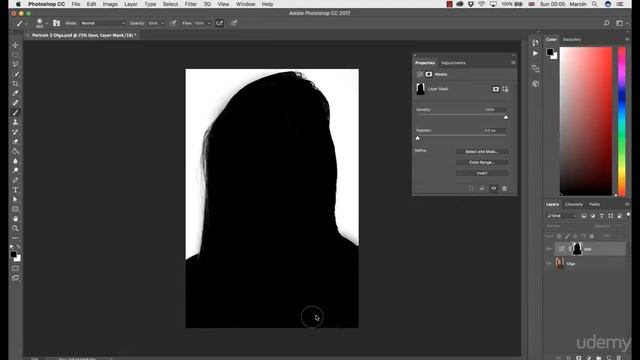640x360 pixels.
Task: Select the Clone Stamp tool
Action: click(16, 122)
